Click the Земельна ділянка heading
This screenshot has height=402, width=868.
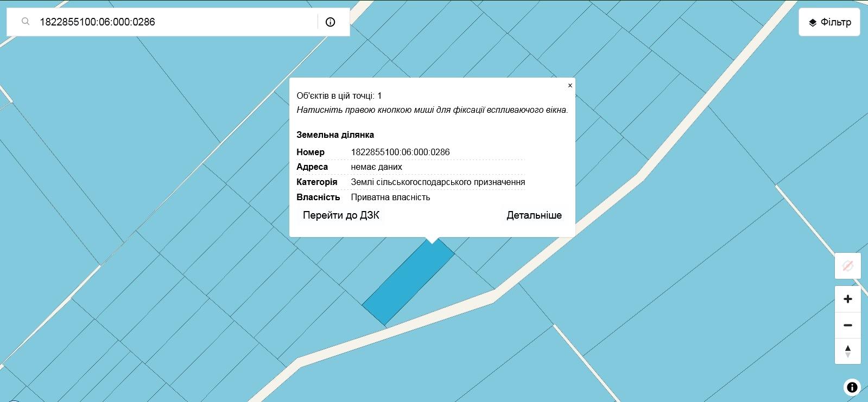click(335, 135)
